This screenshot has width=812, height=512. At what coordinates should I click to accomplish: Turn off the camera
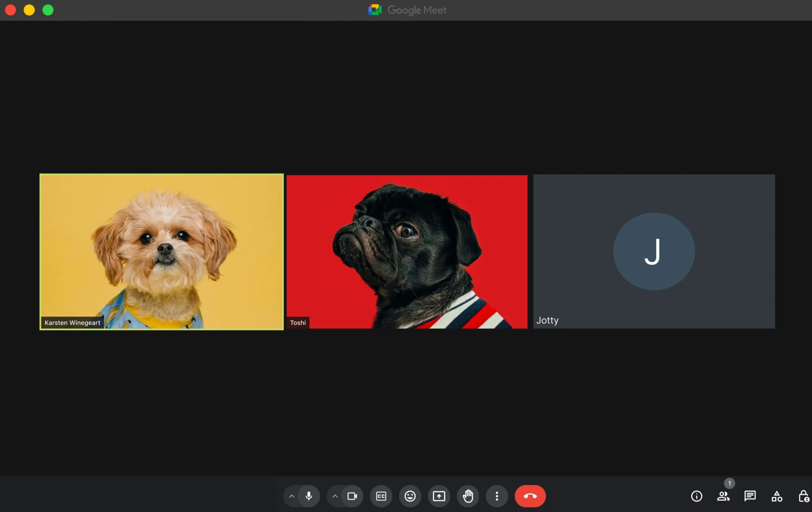pos(353,496)
